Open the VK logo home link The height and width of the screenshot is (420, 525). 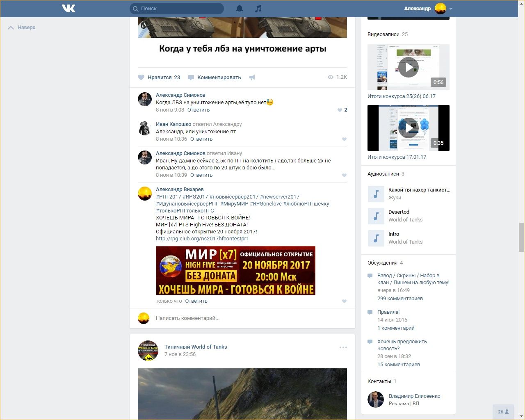68,8
